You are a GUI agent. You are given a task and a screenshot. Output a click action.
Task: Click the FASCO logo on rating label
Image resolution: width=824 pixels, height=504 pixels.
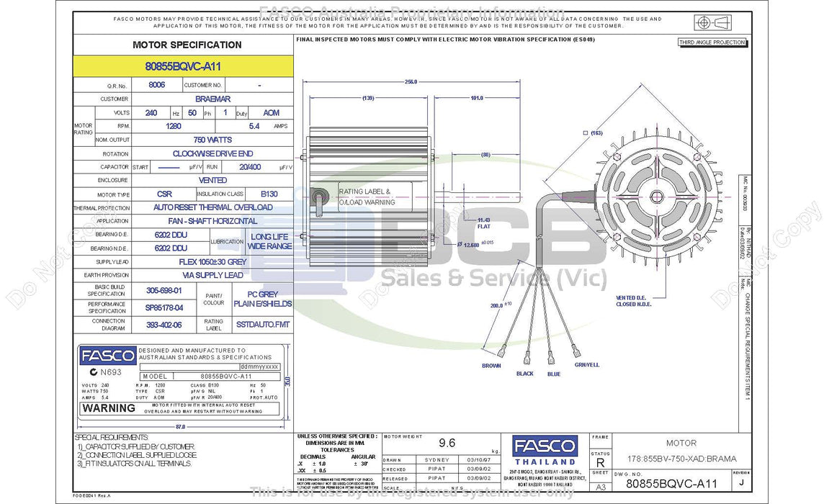107,356
